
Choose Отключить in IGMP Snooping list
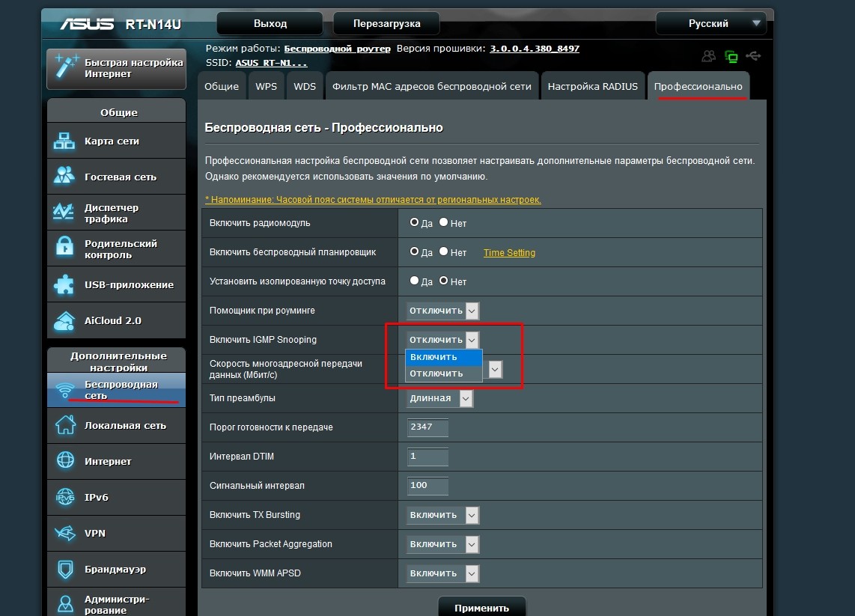(444, 373)
